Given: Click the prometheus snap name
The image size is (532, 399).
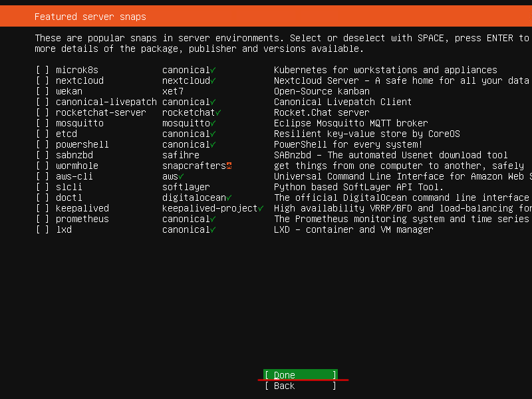Looking at the screenshot, I should 82,219.
